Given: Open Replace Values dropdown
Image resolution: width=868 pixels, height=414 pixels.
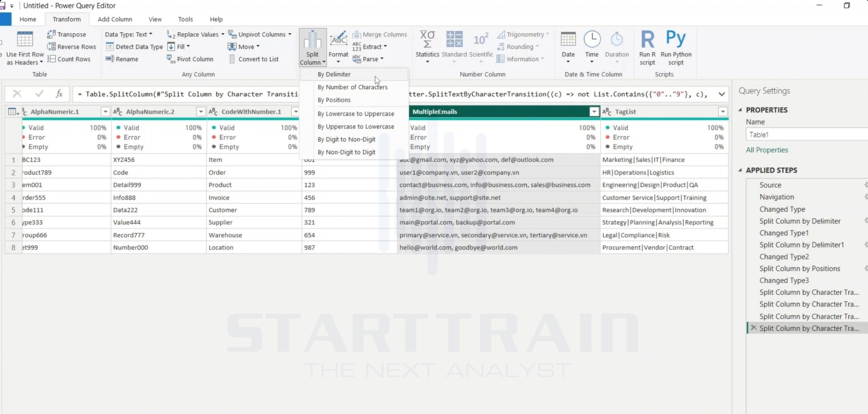Looking at the screenshot, I should [195, 34].
